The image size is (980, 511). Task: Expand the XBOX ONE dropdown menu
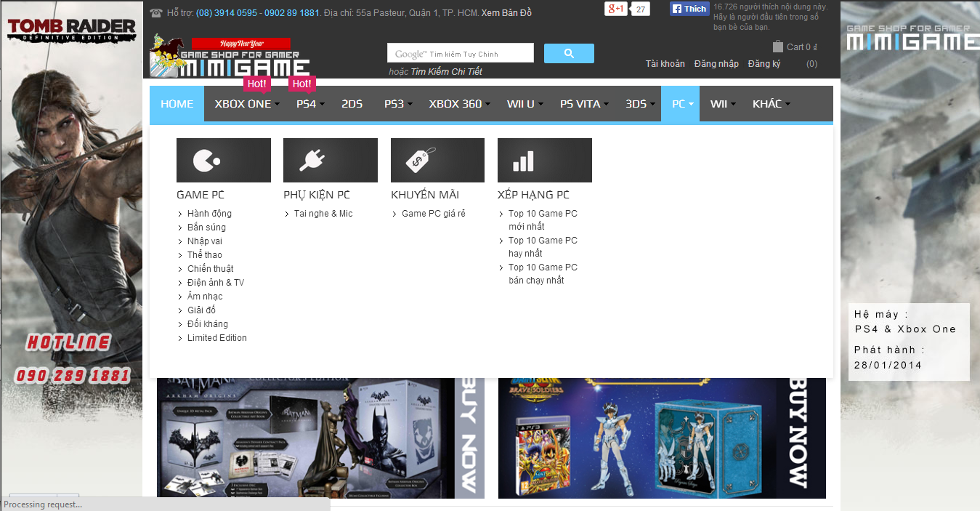(x=247, y=104)
